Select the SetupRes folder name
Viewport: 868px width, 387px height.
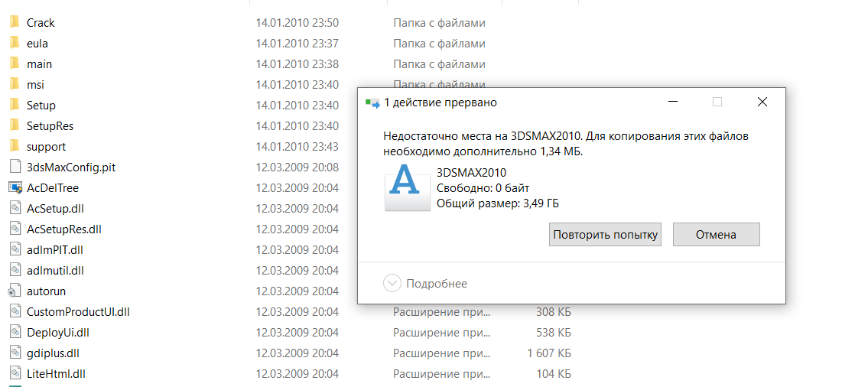pyautogui.click(x=50, y=126)
